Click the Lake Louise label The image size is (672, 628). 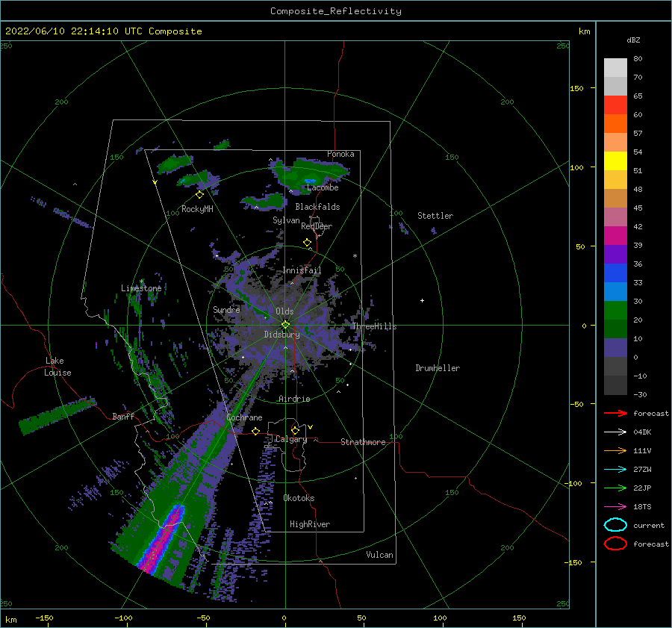tap(58, 367)
